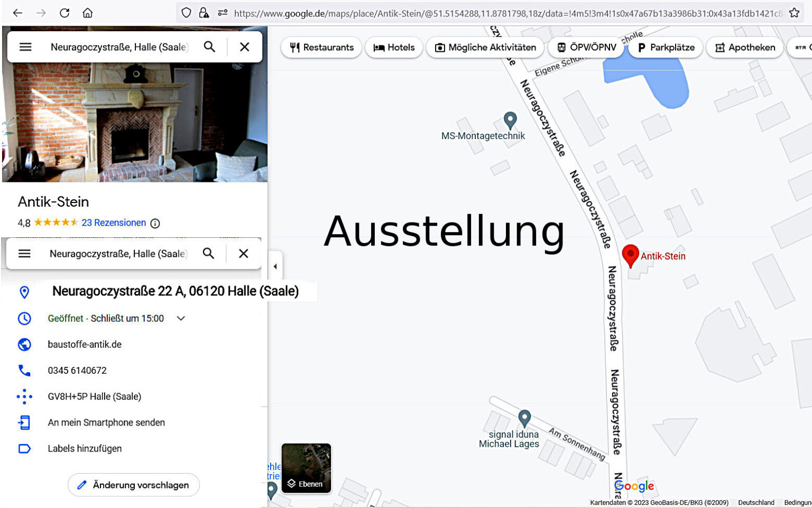812x508 pixels.
Task: Select the Hotels category chip
Action: pos(394,48)
